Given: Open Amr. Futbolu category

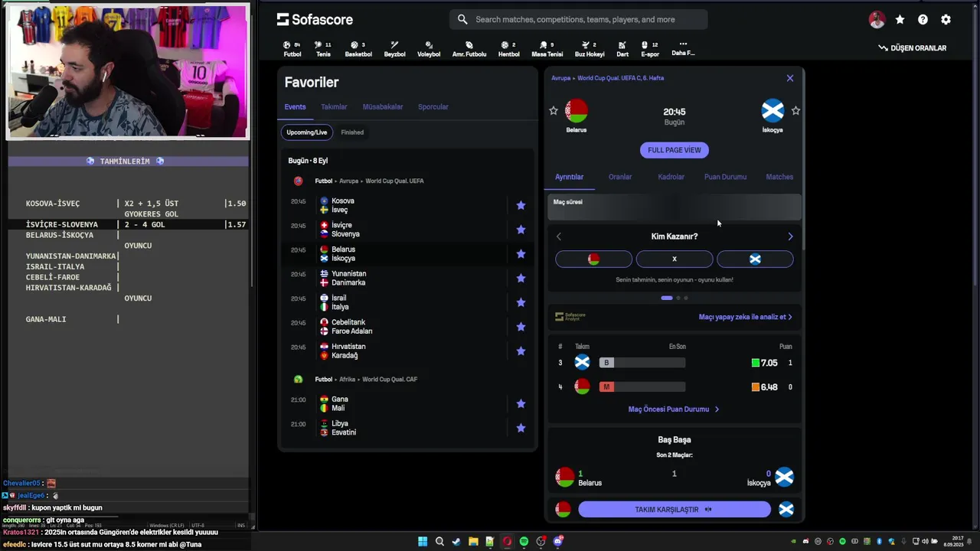Looking at the screenshot, I should tap(469, 49).
